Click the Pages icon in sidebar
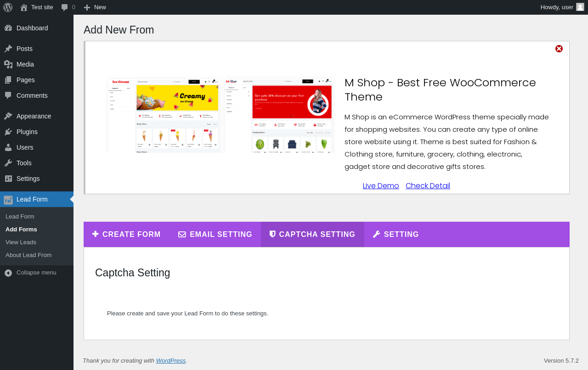 8,80
